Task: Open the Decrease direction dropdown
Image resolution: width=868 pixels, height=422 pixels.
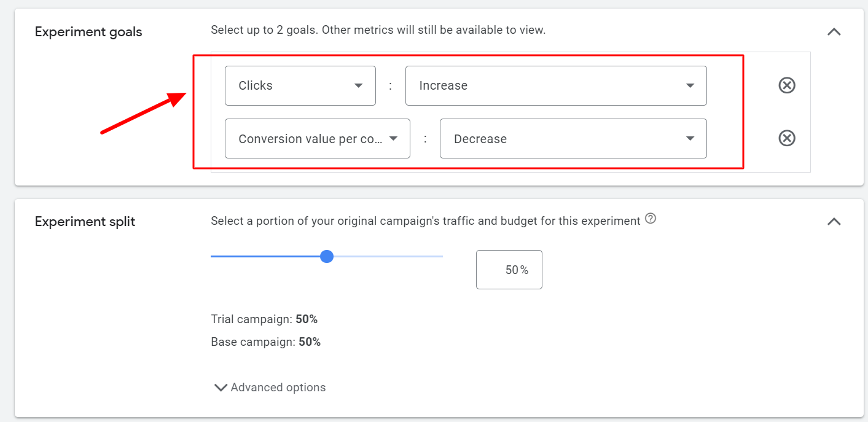Action: (573, 138)
